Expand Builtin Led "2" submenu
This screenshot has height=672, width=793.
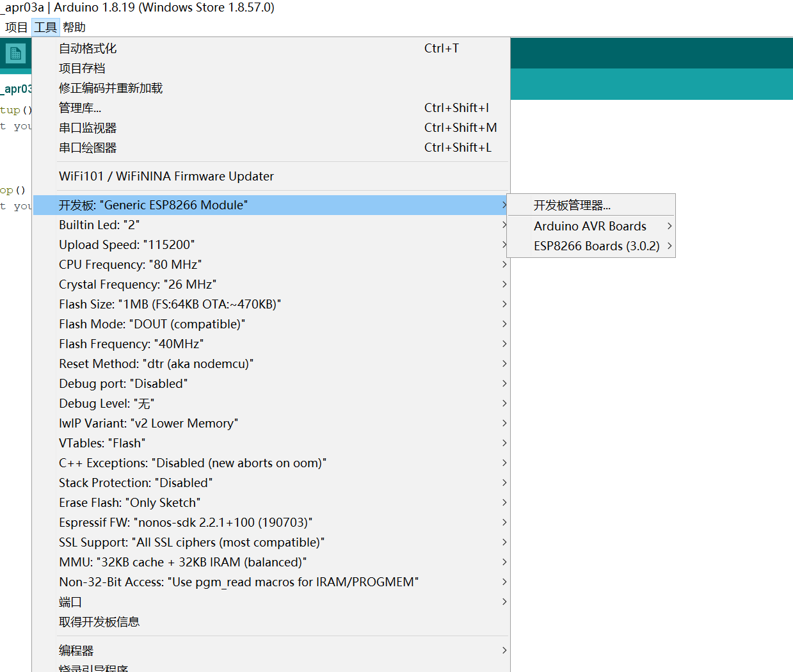[x=271, y=225]
